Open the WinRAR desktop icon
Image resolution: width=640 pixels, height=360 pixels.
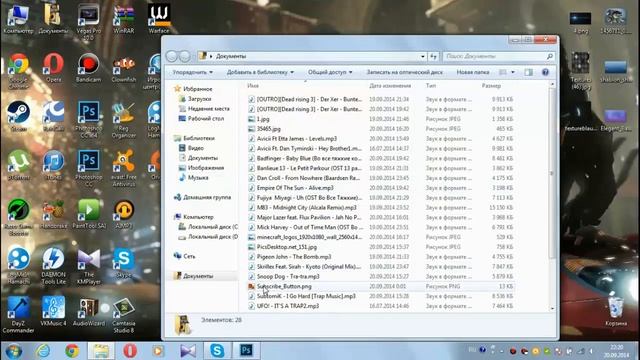[124, 18]
